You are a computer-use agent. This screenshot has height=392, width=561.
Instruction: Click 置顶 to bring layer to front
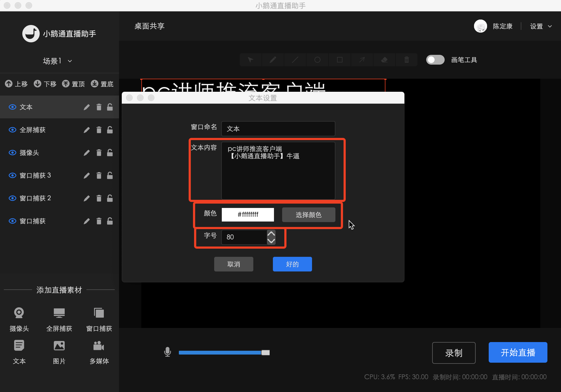(x=73, y=84)
